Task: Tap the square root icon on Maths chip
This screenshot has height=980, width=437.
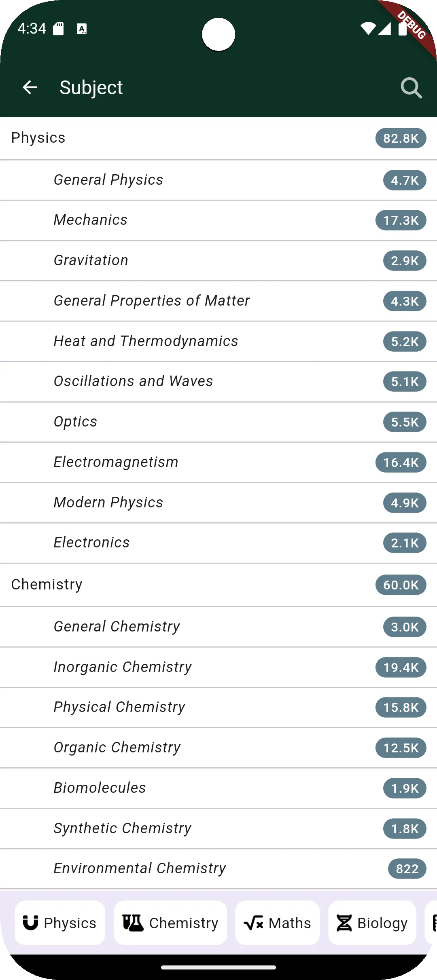Action: (254, 923)
